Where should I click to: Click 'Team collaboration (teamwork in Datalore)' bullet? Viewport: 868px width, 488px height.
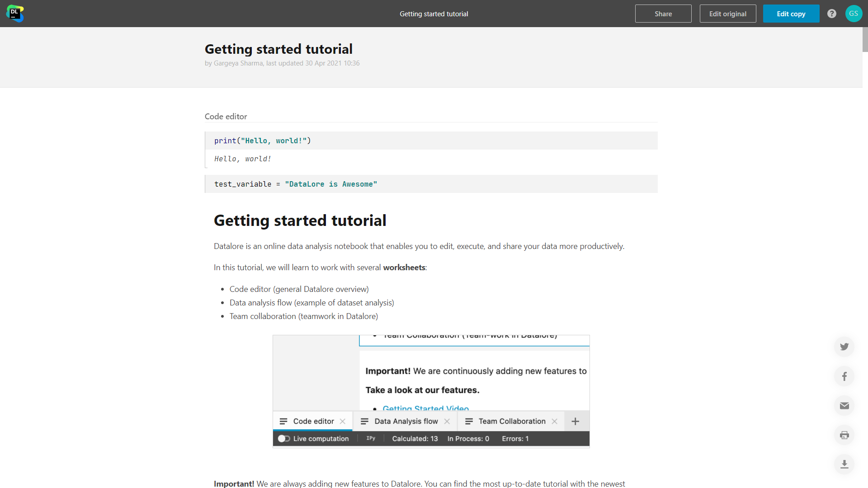click(x=304, y=316)
